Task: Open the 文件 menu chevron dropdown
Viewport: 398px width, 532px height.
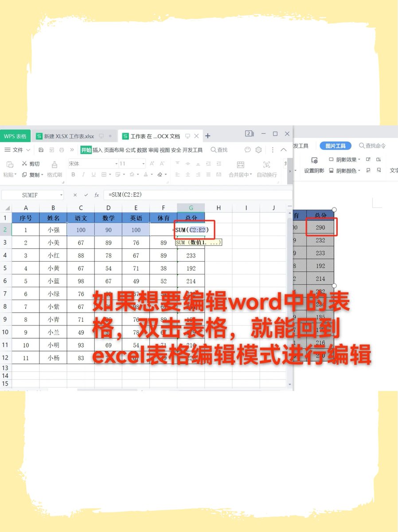Action: coord(28,150)
